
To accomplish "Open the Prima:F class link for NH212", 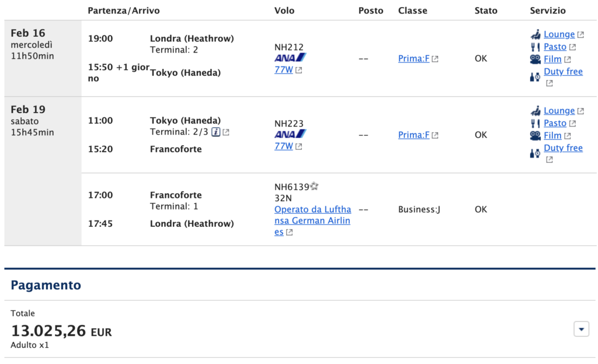I will click(x=414, y=59).
